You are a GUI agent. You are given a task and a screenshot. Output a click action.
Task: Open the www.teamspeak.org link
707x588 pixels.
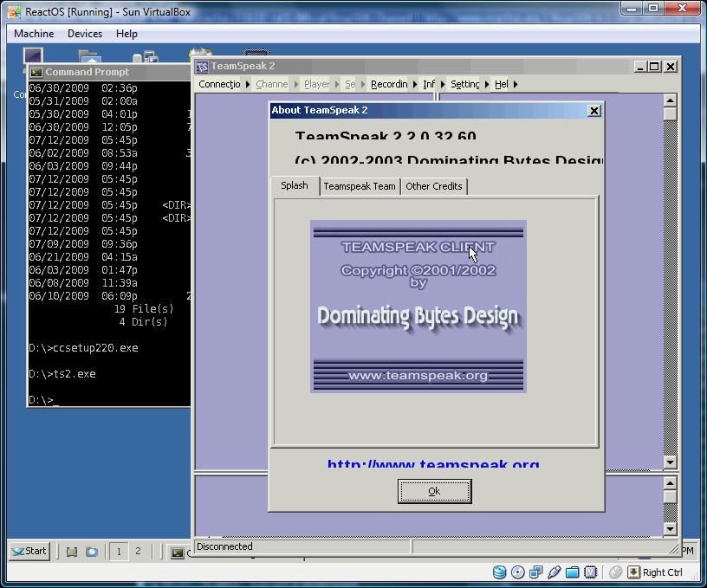[432, 464]
